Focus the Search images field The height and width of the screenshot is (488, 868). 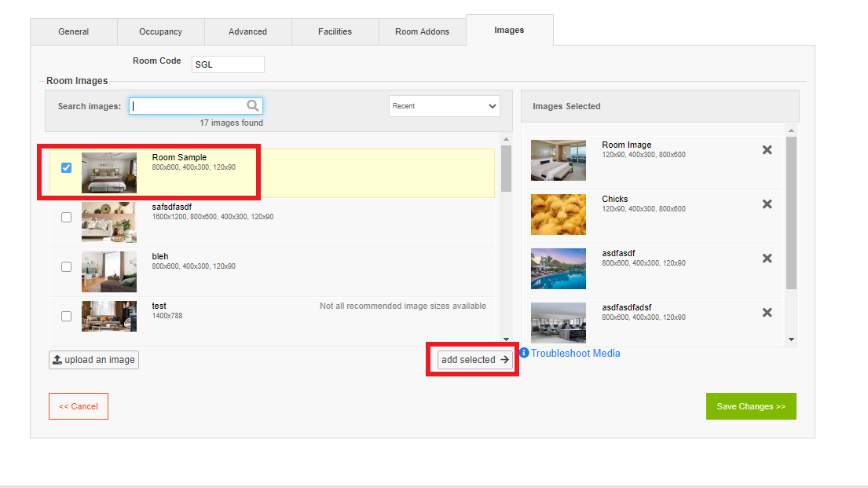196,106
